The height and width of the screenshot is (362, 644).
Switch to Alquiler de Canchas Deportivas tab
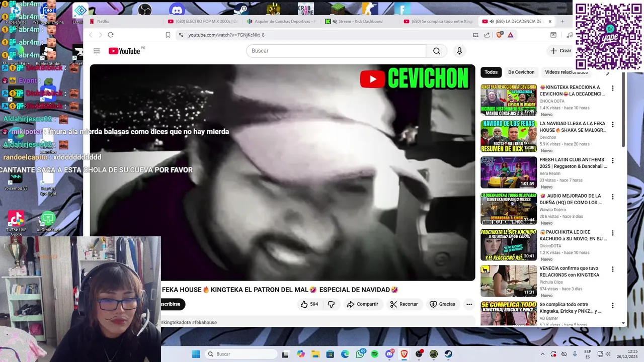pyautogui.click(x=282, y=22)
